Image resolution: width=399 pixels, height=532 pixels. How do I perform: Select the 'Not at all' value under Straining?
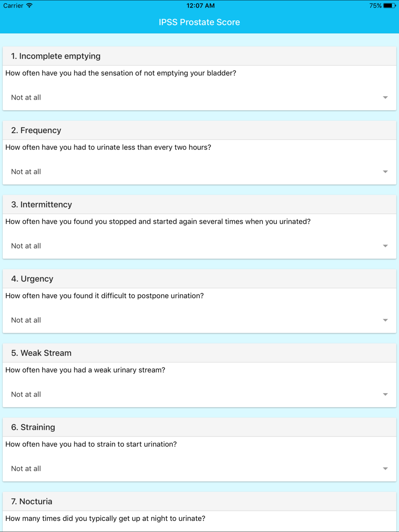26,468
